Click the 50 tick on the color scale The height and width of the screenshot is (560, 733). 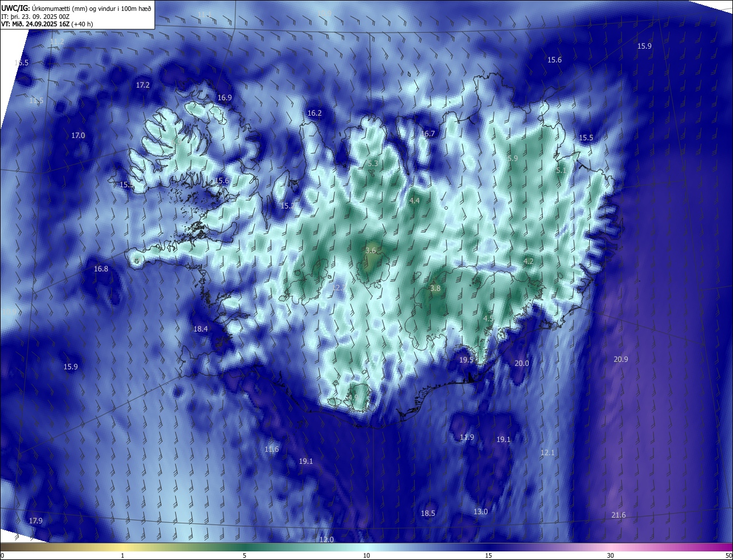tap(728, 555)
